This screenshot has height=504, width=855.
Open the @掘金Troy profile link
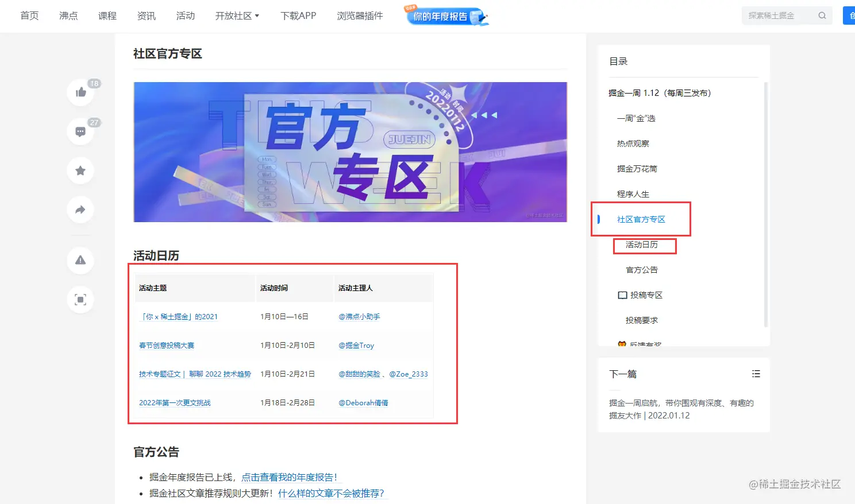[x=356, y=346]
